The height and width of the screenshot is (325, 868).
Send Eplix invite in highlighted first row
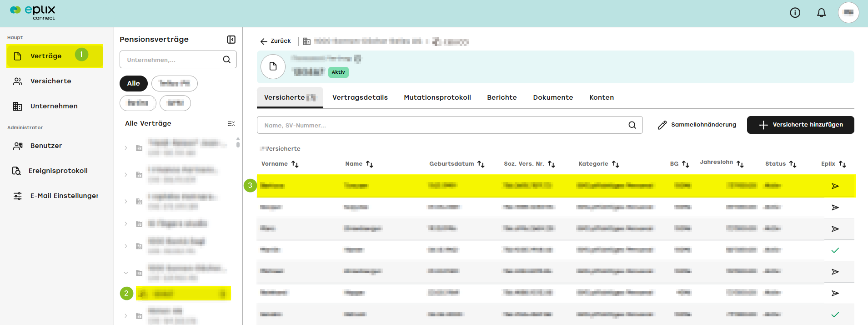(835, 186)
